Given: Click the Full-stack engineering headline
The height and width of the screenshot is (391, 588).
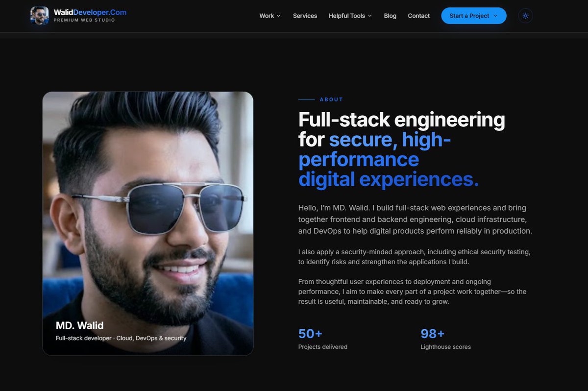Looking at the screenshot, I should pyautogui.click(x=401, y=149).
